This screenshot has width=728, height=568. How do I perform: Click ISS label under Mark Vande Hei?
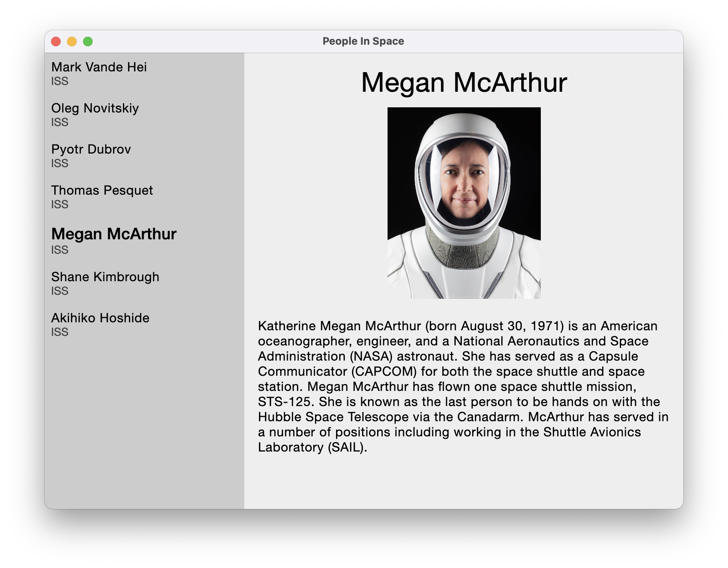point(60,81)
